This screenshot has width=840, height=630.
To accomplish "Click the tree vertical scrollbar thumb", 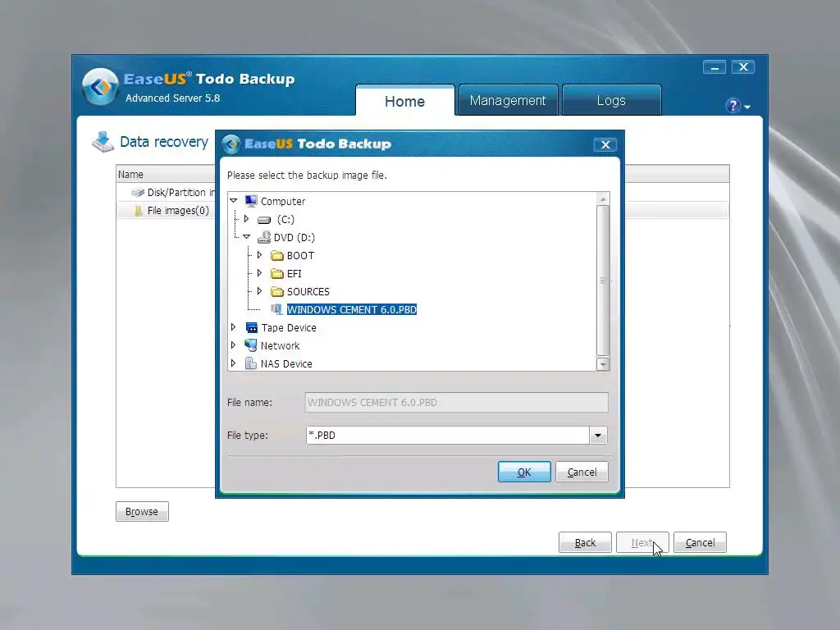I will point(603,281).
